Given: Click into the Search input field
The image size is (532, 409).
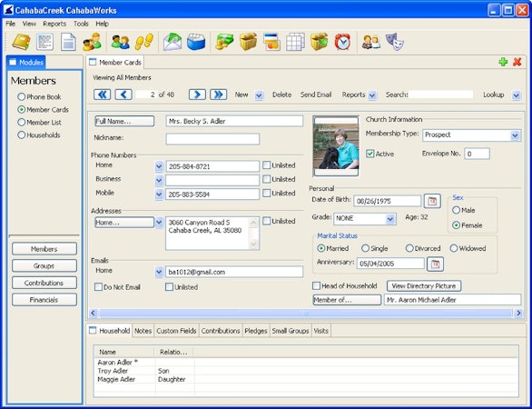Looking at the screenshot, I should click(440, 95).
